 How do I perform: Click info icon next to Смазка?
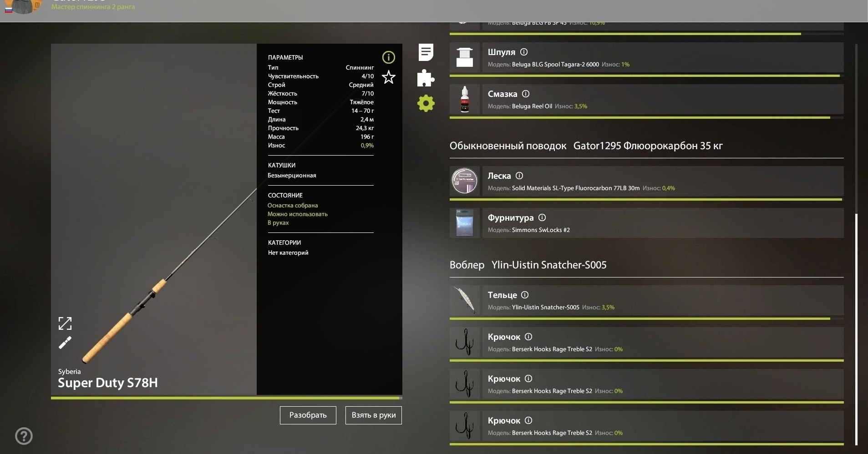(x=526, y=94)
